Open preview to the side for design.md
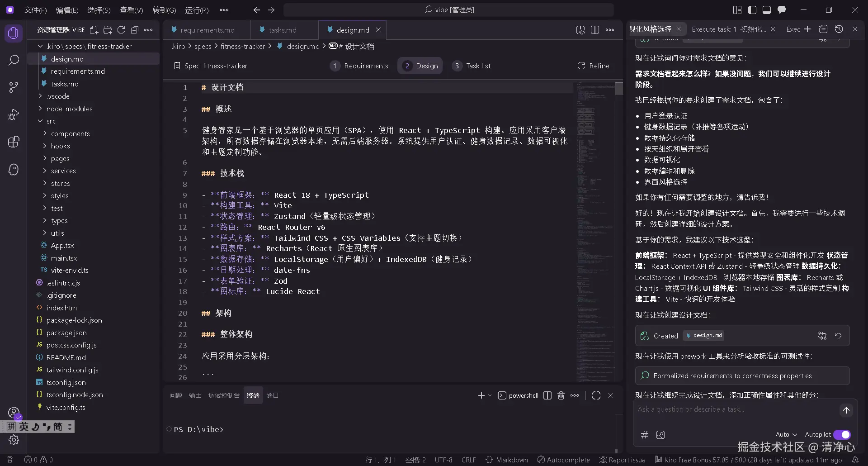Screen dimensions: 868x466 (580, 30)
